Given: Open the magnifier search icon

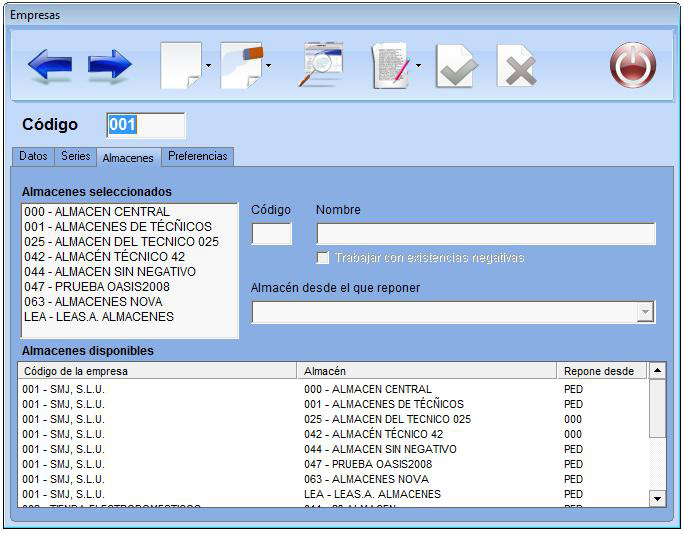Looking at the screenshot, I should click(x=321, y=65).
